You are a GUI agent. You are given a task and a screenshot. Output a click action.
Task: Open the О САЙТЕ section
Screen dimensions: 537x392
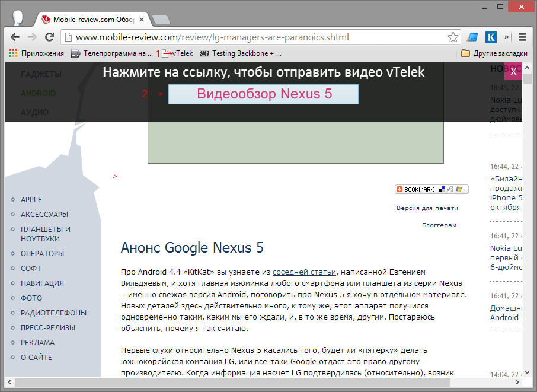(x=36, y=357)
